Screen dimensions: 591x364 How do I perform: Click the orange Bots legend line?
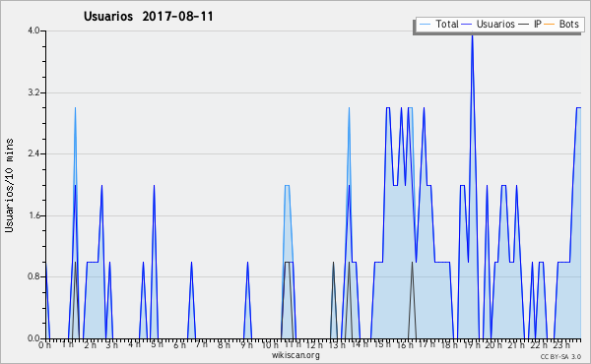point(550,25)
